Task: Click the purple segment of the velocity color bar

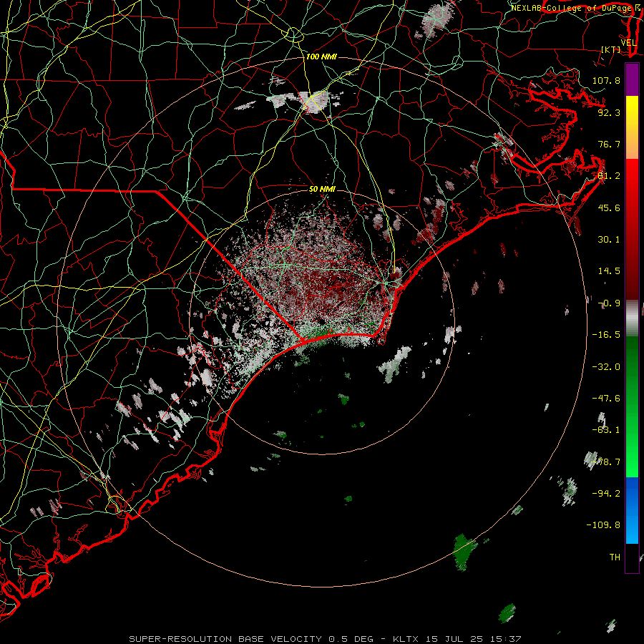Action: 632,79
